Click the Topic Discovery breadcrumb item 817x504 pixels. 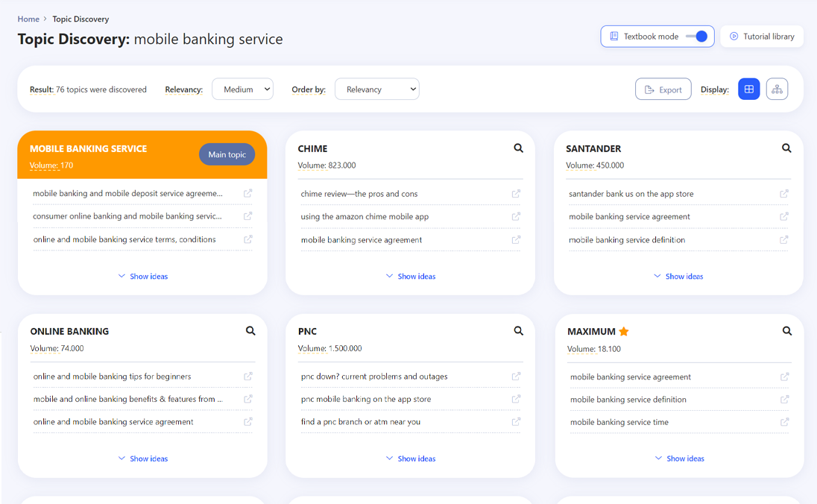pyautogui.click(x=81, y=19)
